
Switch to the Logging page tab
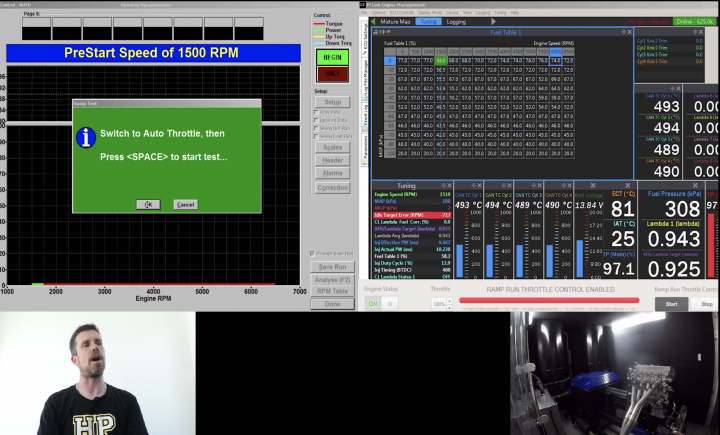(456, 22)
